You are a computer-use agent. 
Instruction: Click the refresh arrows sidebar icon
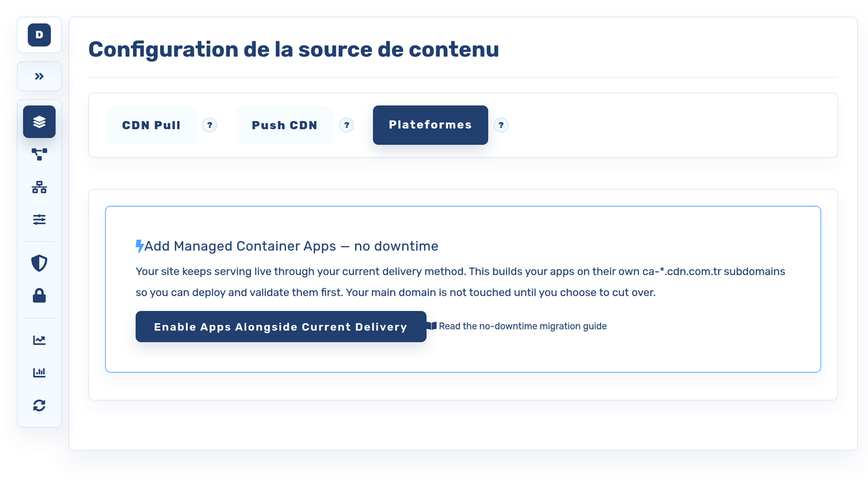(x=39, y=405)
